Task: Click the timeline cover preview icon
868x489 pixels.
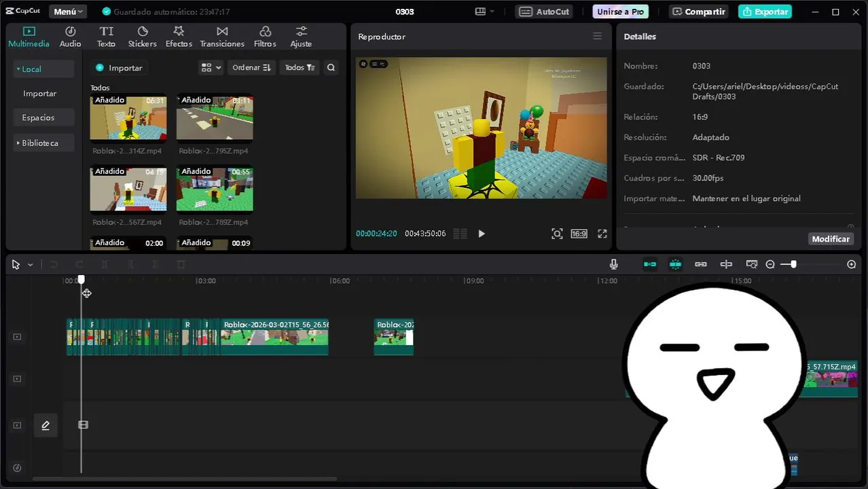Action: [x=751, y=264]
